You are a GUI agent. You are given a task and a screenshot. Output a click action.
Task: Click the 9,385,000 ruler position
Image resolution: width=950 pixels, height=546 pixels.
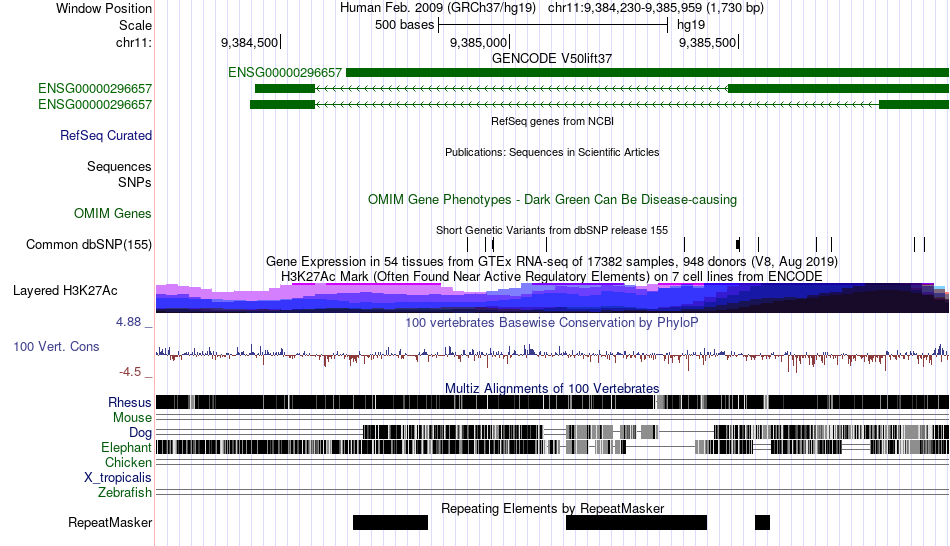(479, 42)
